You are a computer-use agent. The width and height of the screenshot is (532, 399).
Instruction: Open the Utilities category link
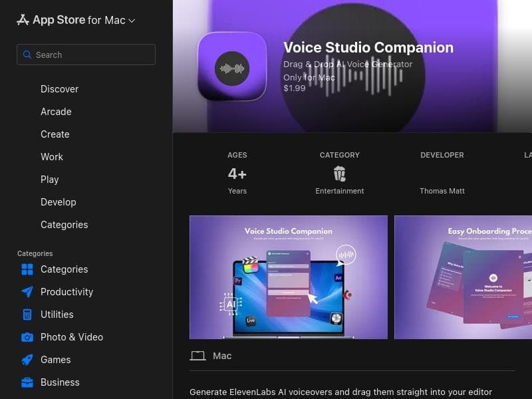coord(57,315)
